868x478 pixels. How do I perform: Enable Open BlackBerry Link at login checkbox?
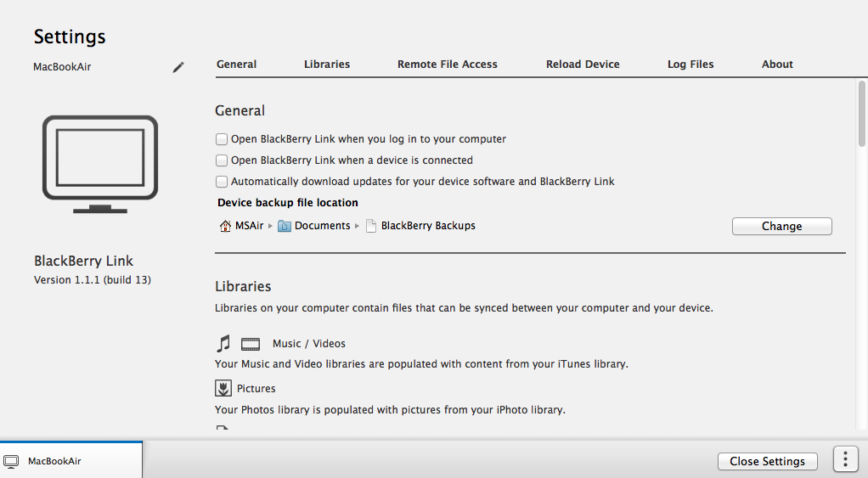[x=222, y=139]
